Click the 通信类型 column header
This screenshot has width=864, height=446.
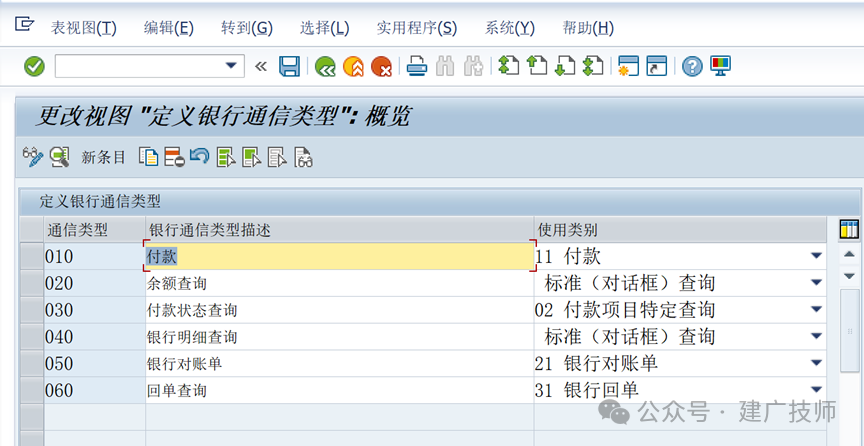(94, 230)
